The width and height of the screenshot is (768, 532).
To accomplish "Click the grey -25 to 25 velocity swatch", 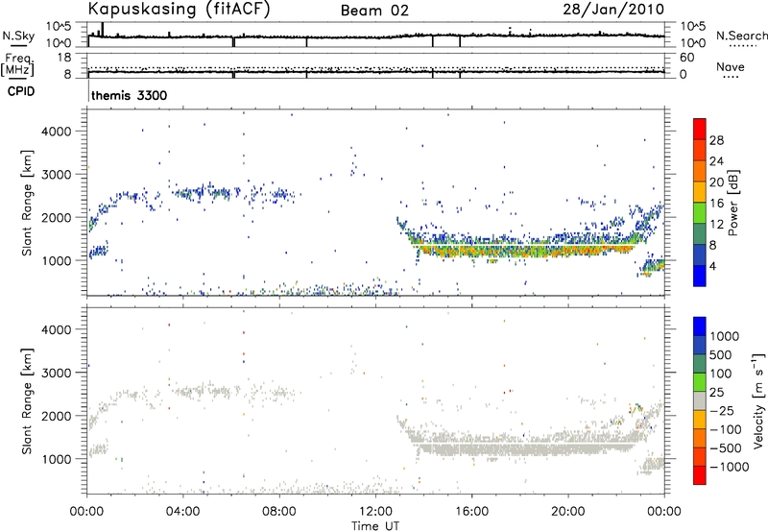I will pos(700,400).
